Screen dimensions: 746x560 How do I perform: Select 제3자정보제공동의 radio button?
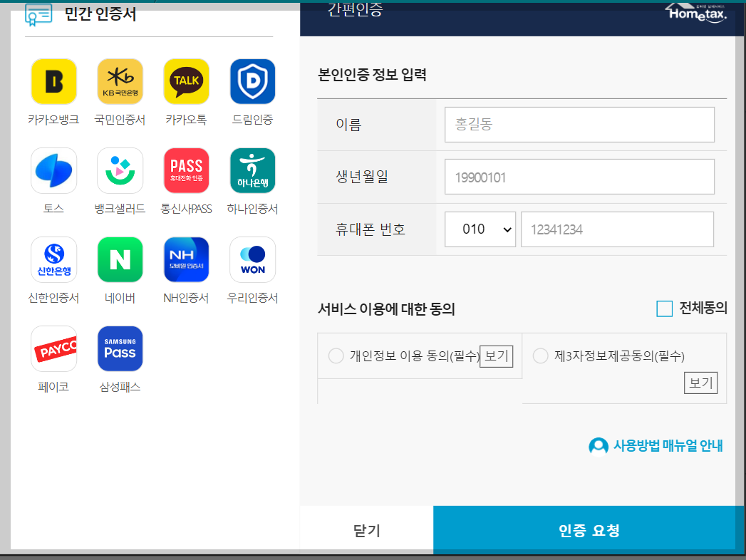coord(541,356)
